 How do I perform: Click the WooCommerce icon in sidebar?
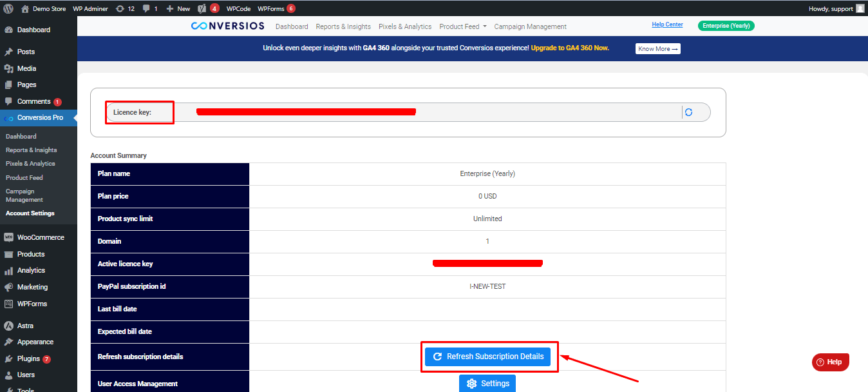pos(9,237)
